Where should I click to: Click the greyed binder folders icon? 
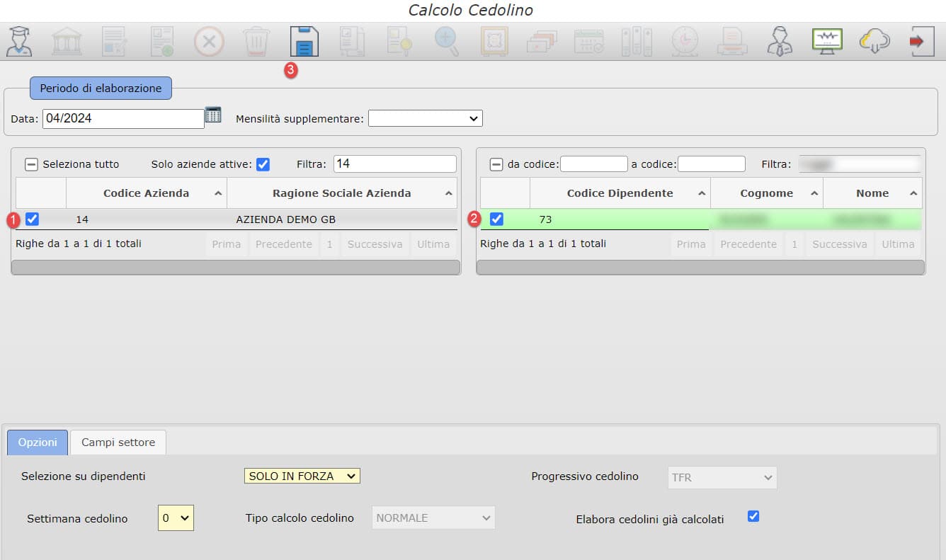(637, 41)
